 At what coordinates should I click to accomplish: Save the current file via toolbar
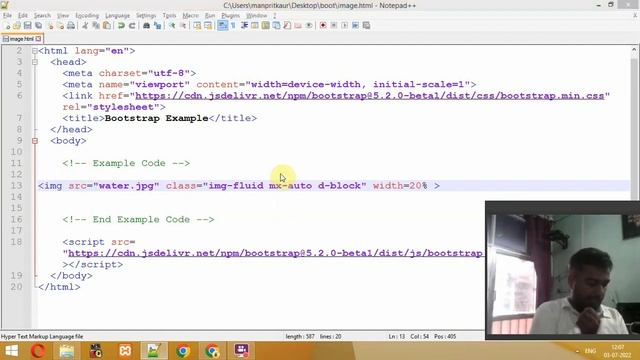click(x=27, y=26)
